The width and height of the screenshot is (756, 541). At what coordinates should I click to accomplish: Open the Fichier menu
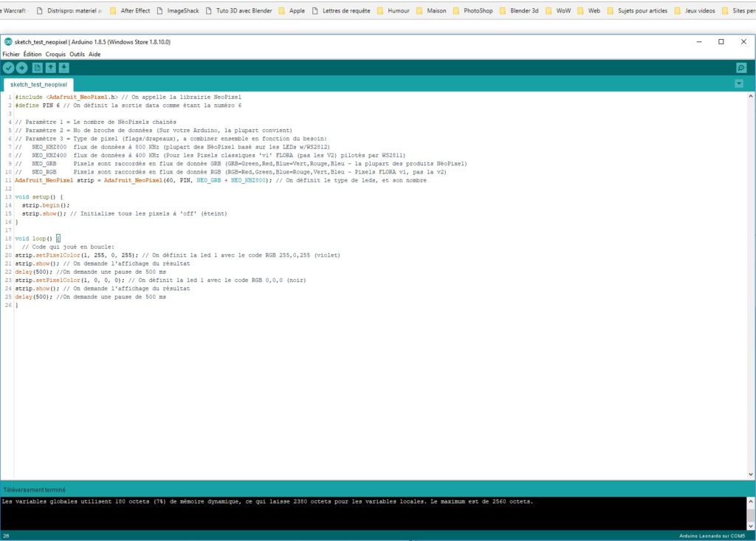point(11,55)
